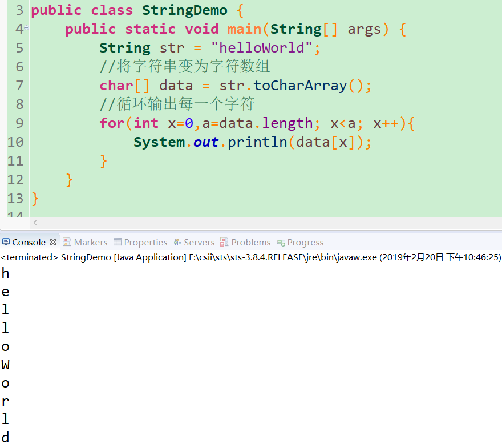Click the Problems tab icon

click(x=224, y=242)
